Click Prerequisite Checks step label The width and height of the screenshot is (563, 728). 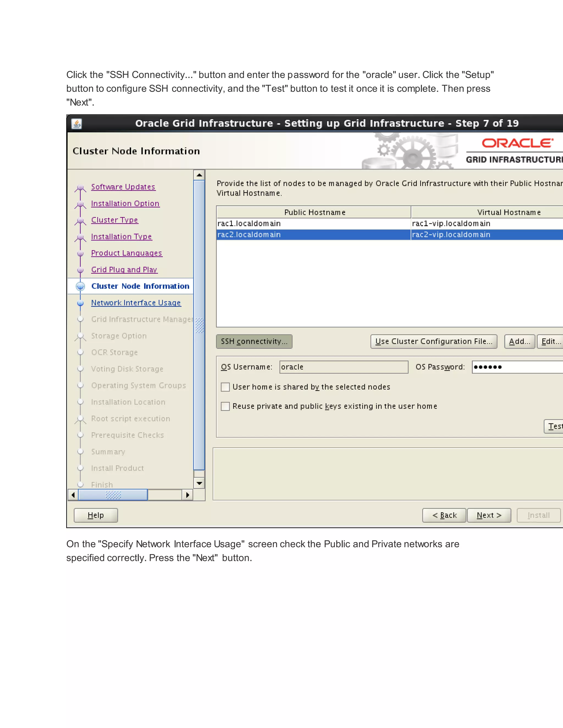pos(127,435)
